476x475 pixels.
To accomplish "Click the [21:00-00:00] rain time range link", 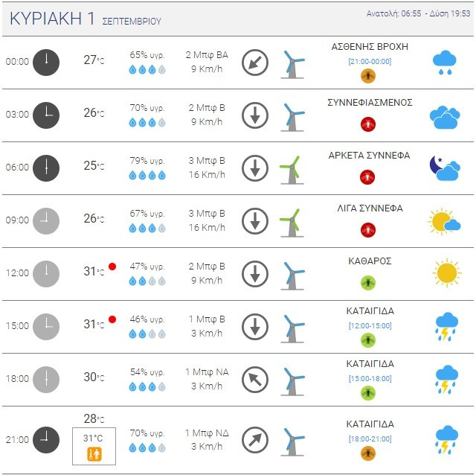I will [370, 61].
